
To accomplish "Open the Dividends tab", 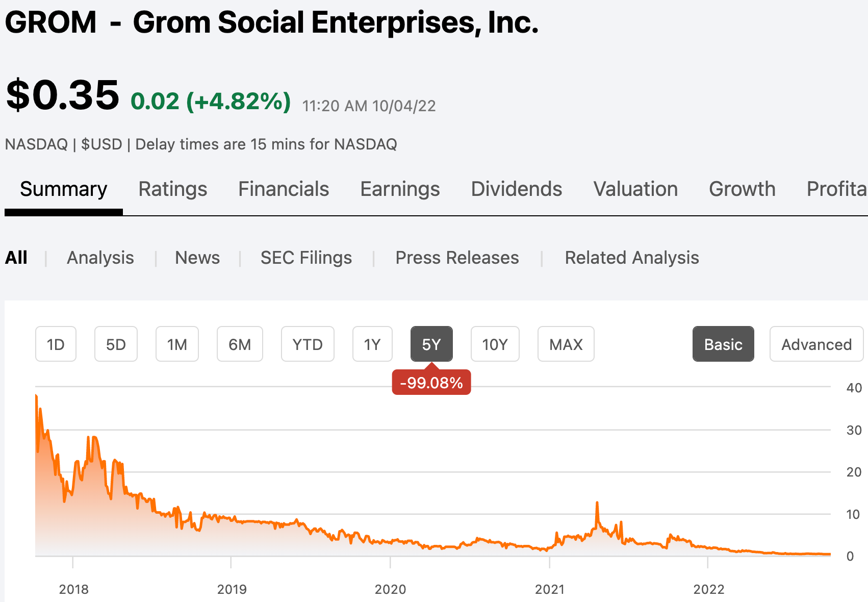I will click(x=516, y=189).
